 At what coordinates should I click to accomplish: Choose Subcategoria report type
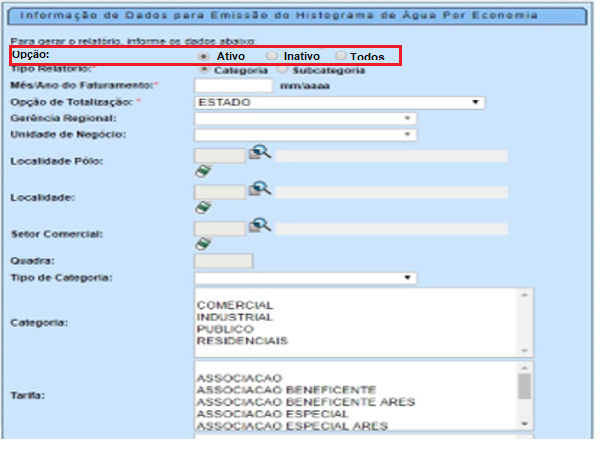click(x=283, y=69)
